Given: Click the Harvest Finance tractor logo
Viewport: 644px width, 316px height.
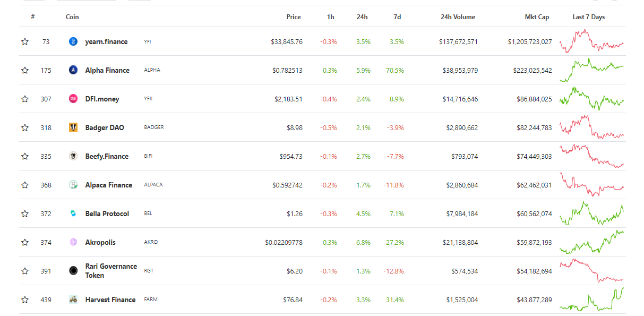Looking at the screenshot, I should 73,300.
